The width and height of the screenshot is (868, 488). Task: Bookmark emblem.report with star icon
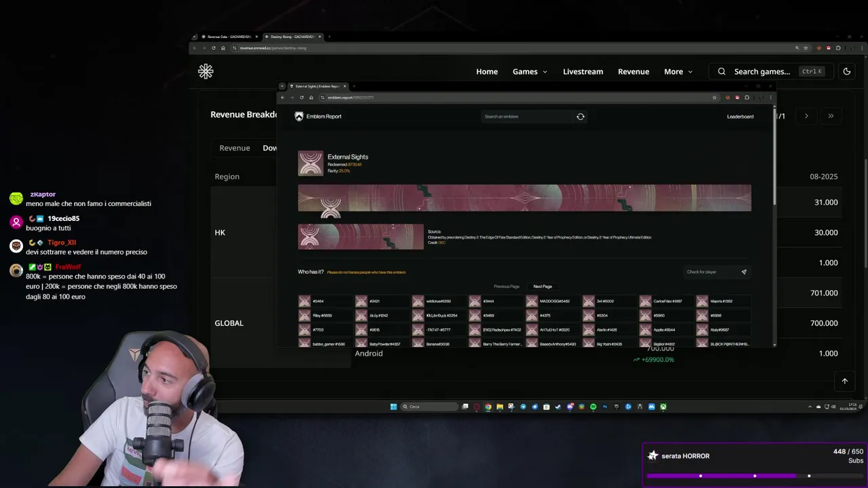point(714,98)
